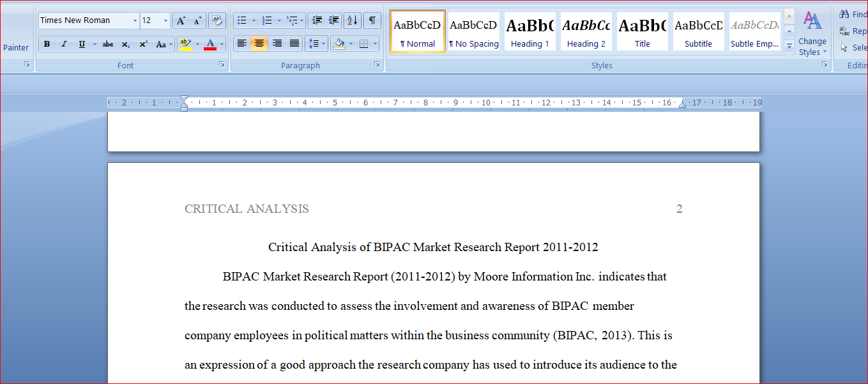Toggle Underline formatting
The image size is (868, 384).
[82, 44]
